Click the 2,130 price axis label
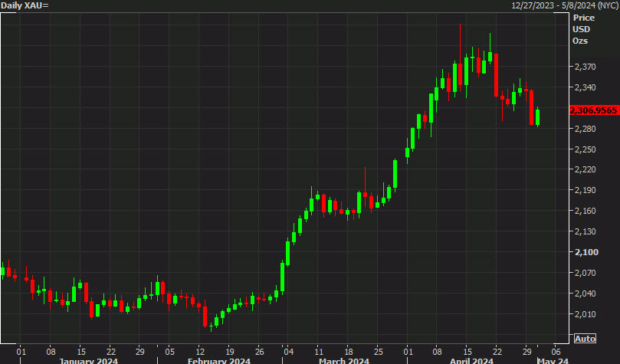The image size is (620, 364). tap(585, 231)
